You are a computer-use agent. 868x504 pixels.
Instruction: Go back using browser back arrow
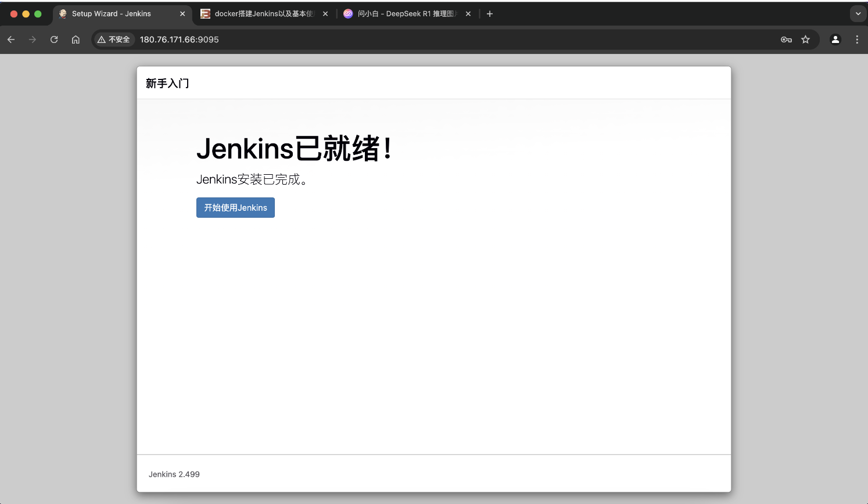[x=11, y=39]
